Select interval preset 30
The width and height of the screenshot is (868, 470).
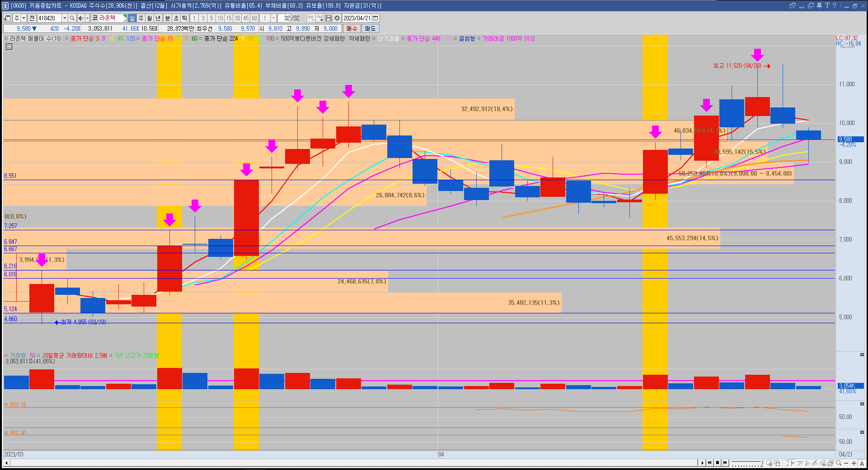(x=237, y=18)
